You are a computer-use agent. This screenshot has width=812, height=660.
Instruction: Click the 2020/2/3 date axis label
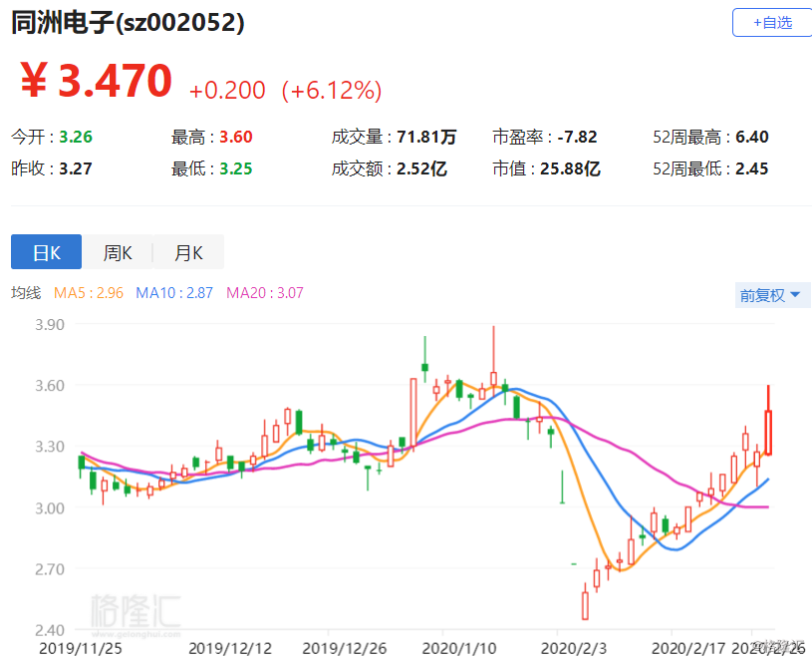[574, 649]
